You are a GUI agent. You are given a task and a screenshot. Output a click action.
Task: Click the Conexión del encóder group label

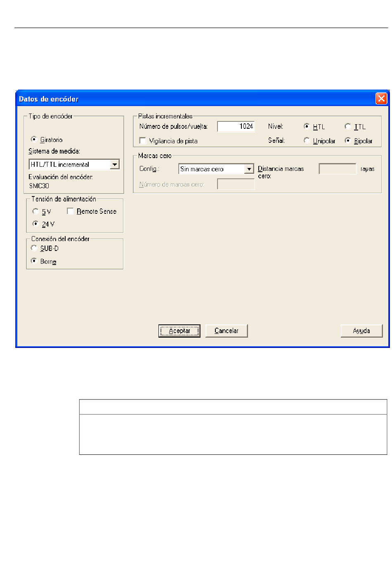click(x=60, y=239)
